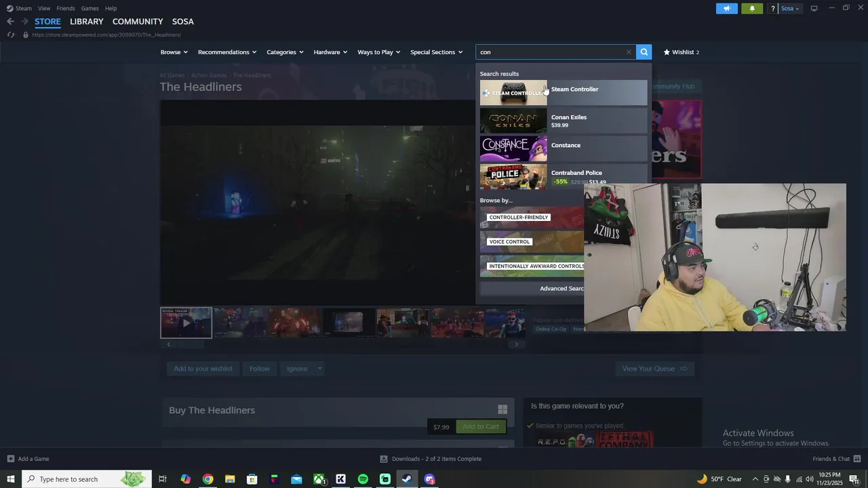Enter Big Picture mode via monitor icon
868x488 pixels.
coord(814,8)
